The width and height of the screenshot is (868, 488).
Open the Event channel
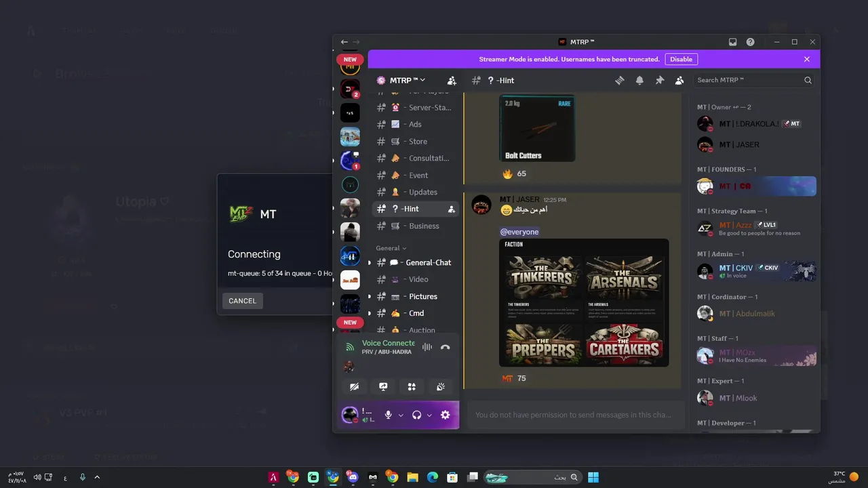point(415,175)
